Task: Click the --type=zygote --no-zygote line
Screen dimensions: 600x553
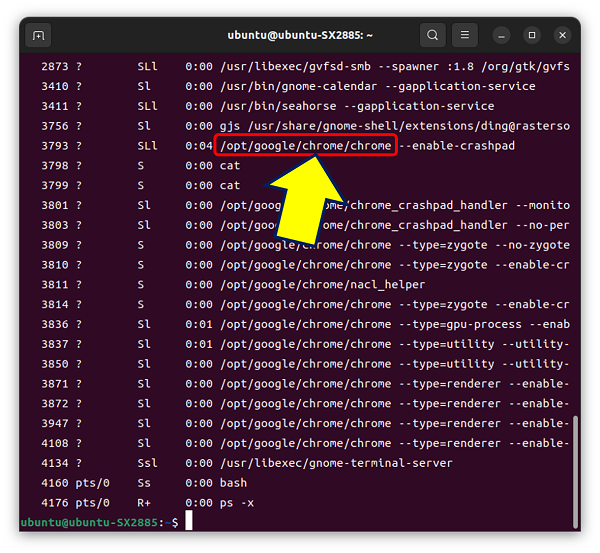Action: (x=305, y=245)
